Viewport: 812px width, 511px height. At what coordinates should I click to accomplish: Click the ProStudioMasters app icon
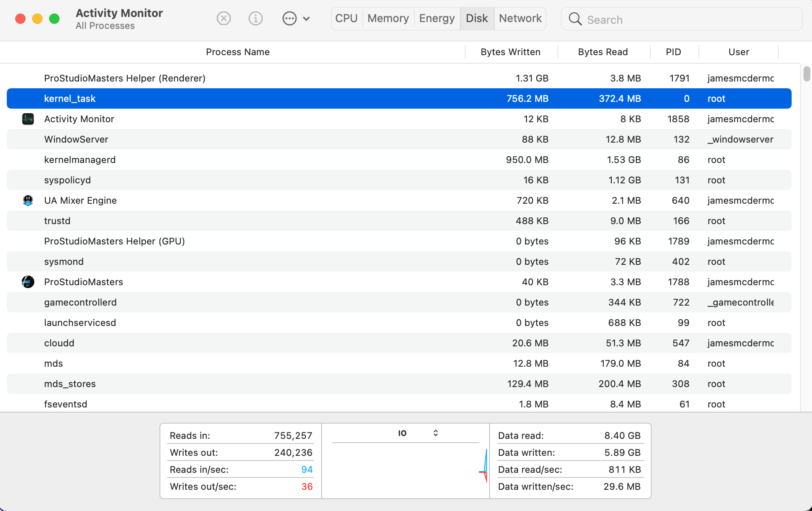pos(28,282)
